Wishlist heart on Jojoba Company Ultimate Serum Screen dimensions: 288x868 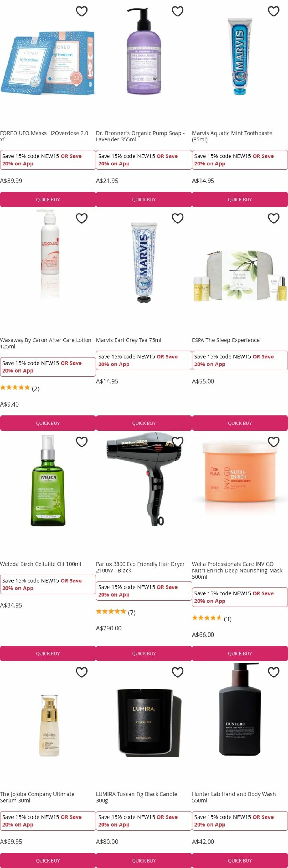82,672
